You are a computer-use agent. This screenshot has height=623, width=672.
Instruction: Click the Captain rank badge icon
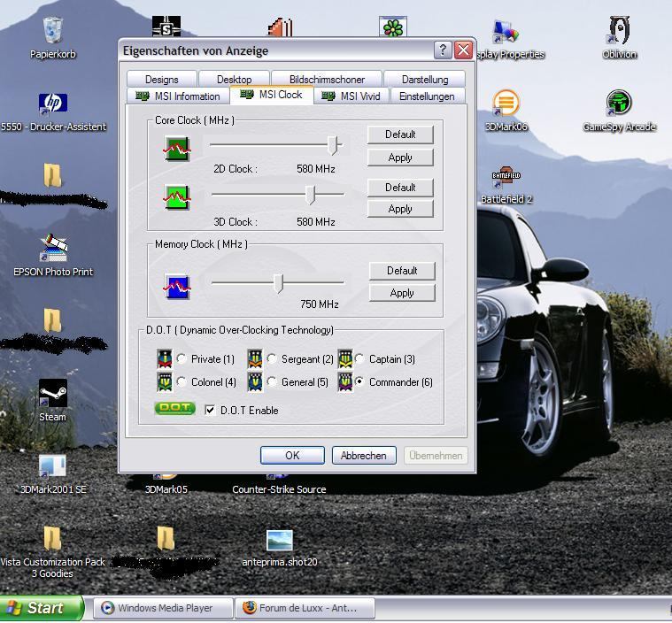pyautogui.click(x=345, y=359)
